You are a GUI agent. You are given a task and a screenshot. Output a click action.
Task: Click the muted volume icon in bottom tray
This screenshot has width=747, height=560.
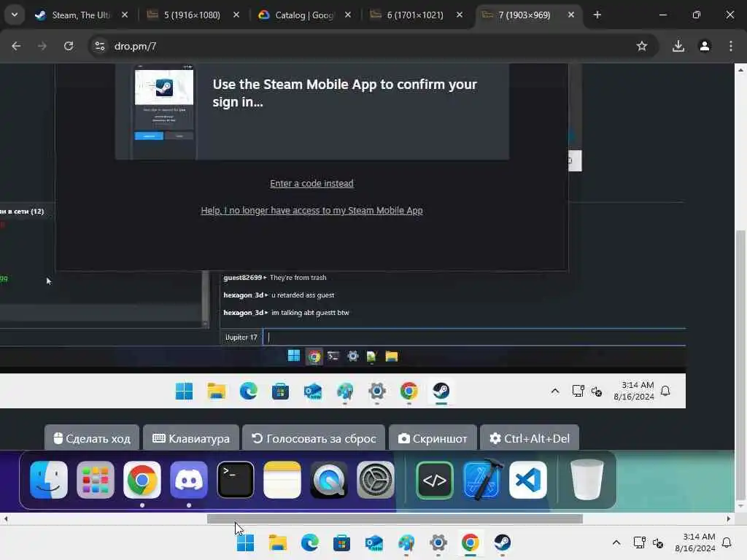pyautogui.click(x=658, y=542)
